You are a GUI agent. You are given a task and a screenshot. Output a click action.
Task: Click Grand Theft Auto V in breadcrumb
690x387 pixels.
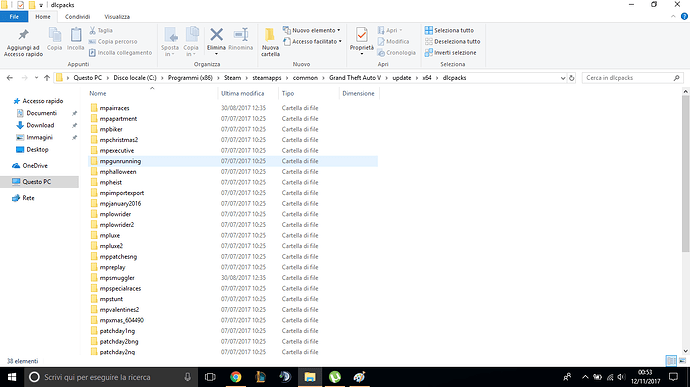click(355, 78)
